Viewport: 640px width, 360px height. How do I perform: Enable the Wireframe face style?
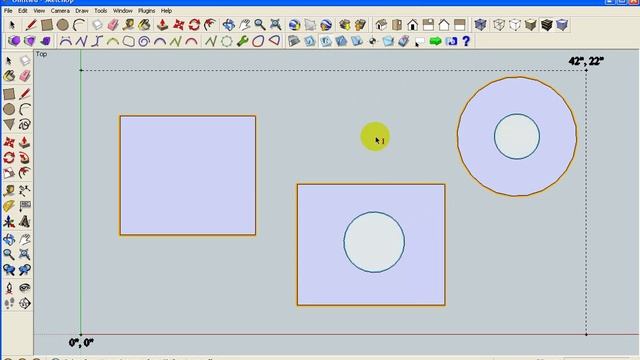pos(499,25)
